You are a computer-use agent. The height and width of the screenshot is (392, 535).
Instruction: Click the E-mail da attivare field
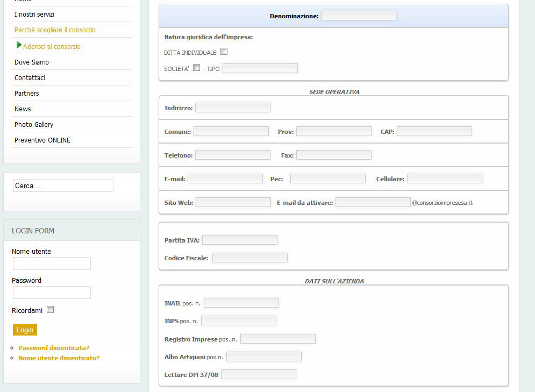pyautogui.click(x=373, y=202)
